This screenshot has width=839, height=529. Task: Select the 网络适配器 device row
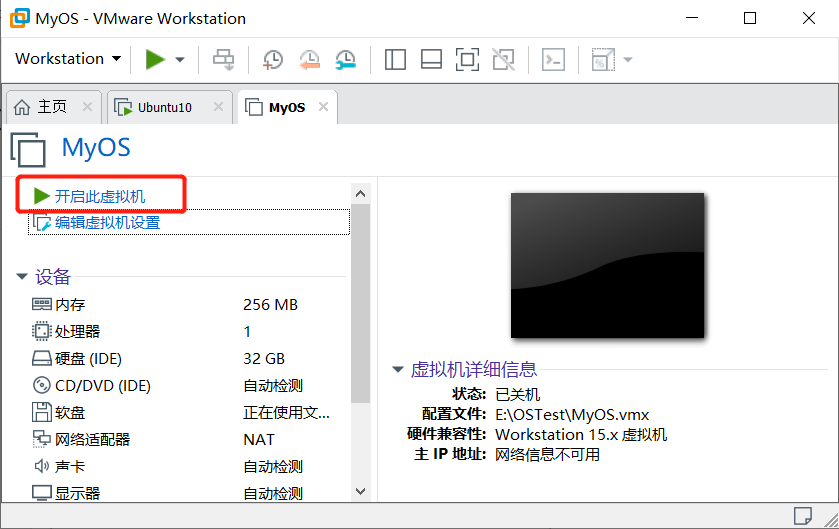tap(188, 439)
